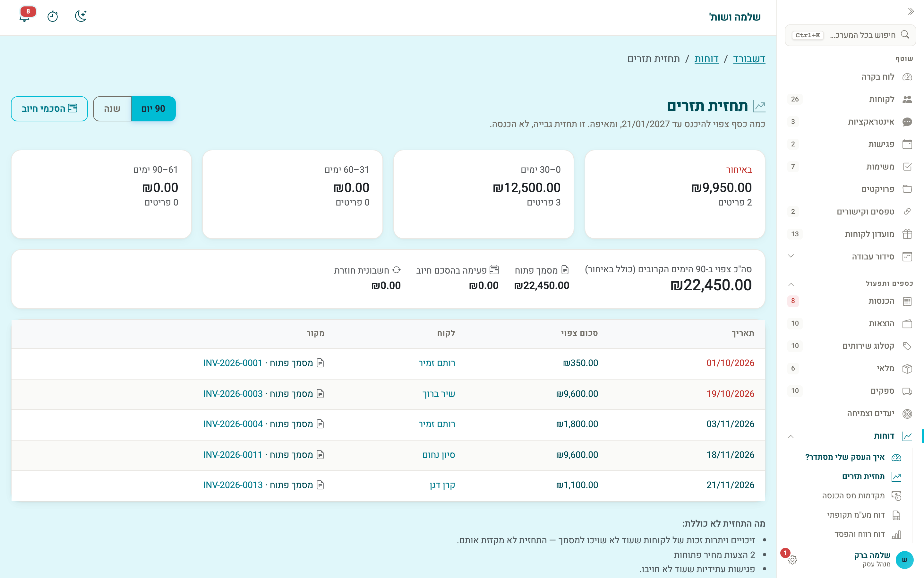Select the 90 יום period toggle
The height and width of the screenshot is (578, 924).
[x=153, y=109]
